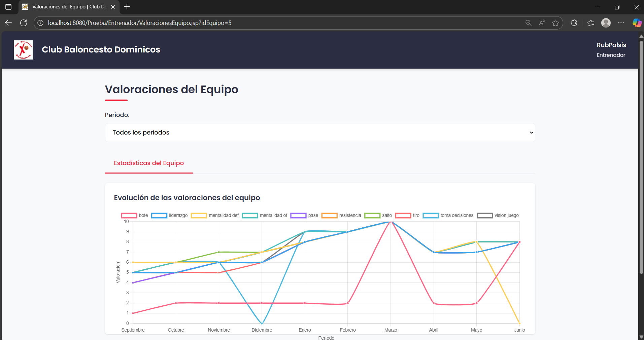This screenshot has width=644, height=340.
Task: Hide the 'liderazgo' line via its legend entry
Action: coord(172,215)
